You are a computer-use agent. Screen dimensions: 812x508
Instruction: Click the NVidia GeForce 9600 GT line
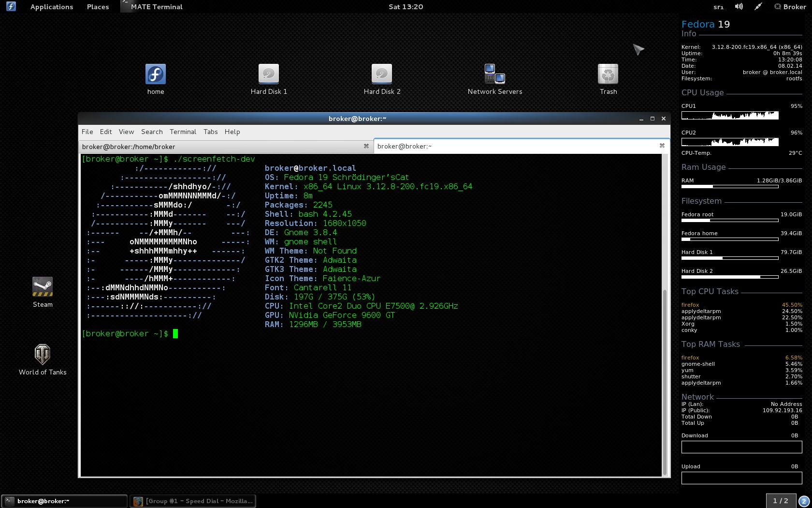click(330, 315)
